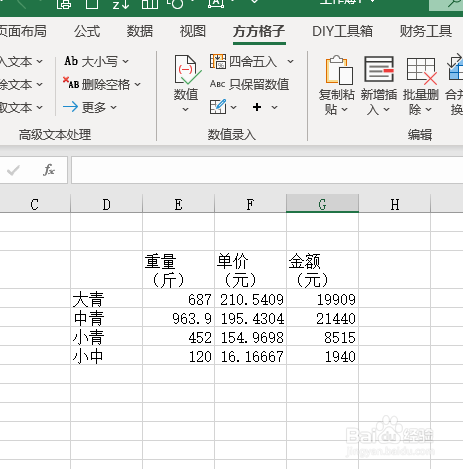Click the pencil-table edit icon
Image resolution: width=463 pixels, height=469 pixels.
click(x=218, y=107)
